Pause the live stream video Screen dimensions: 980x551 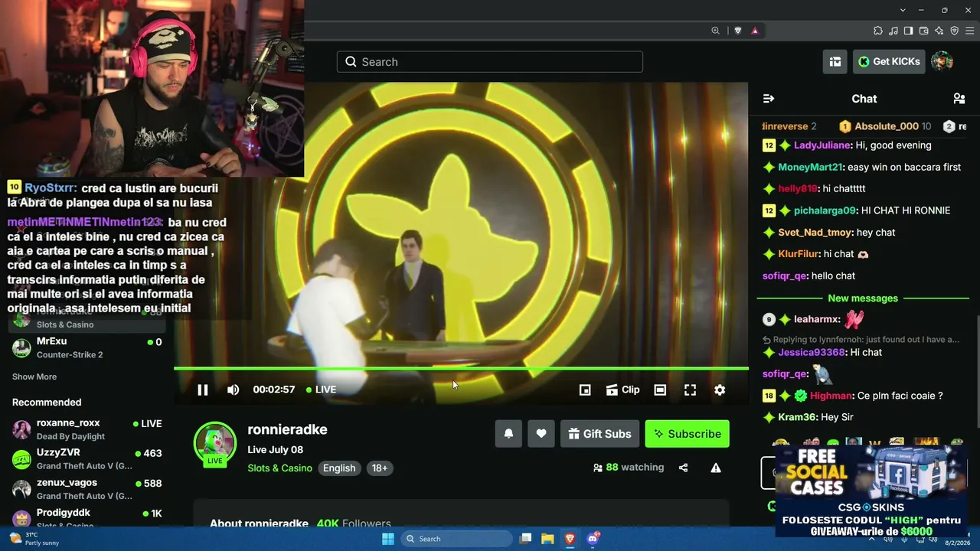203,390
